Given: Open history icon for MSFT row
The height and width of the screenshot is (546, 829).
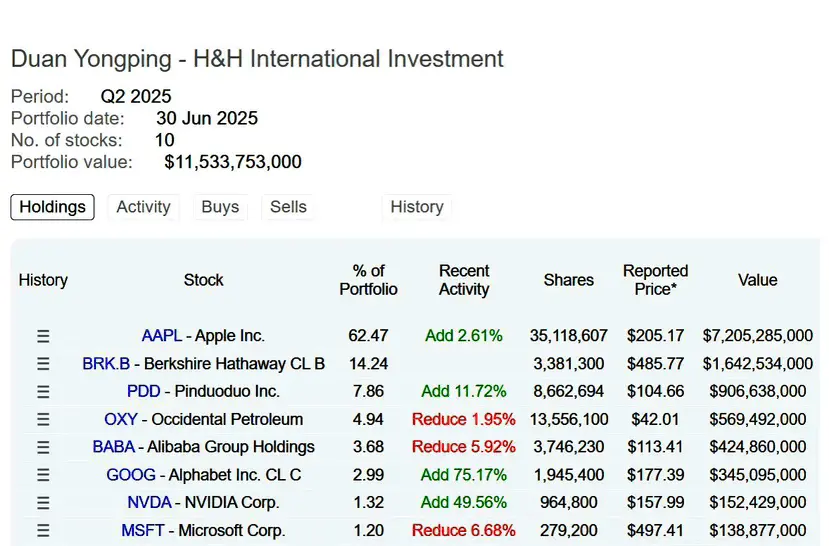Looking at the screenshot, I should 43,530.
